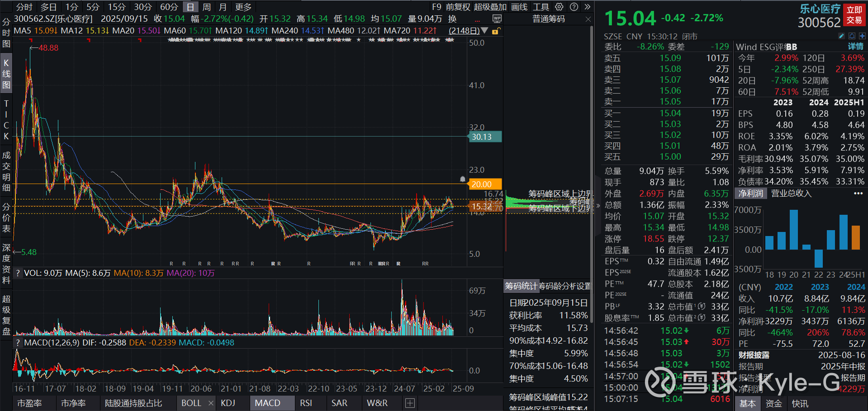Image resolution: width=868 pixels, height=411 pixels.
Task: Click the alert bell on 20.00 line
Action: (x=462, y=179)
